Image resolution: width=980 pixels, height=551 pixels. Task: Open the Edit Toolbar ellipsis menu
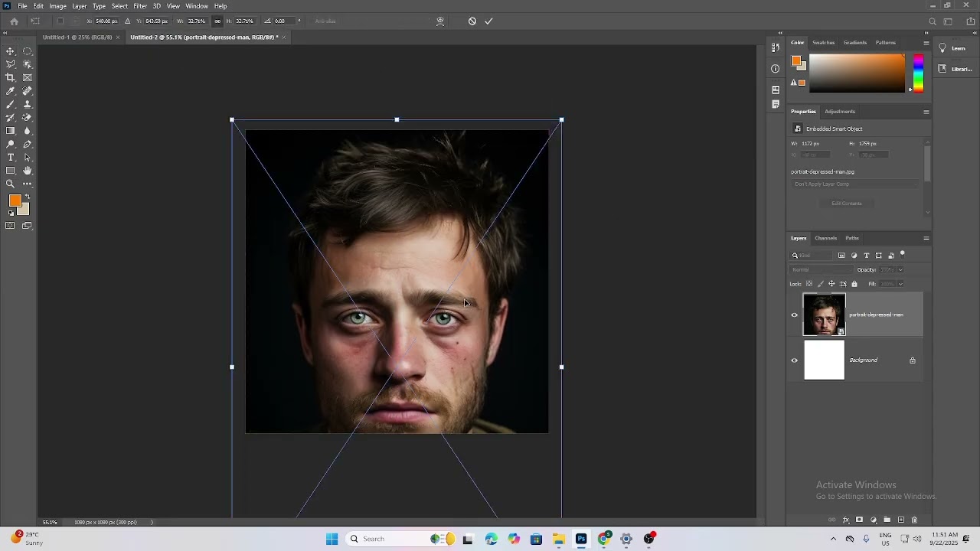click(x=28, y=184)
